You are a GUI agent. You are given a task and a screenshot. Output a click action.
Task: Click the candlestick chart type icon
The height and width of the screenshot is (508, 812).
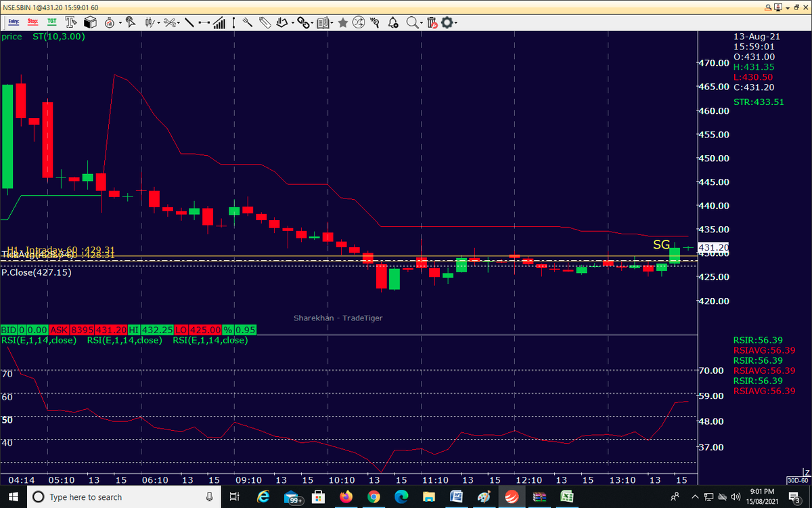click(x=150, y=23)
